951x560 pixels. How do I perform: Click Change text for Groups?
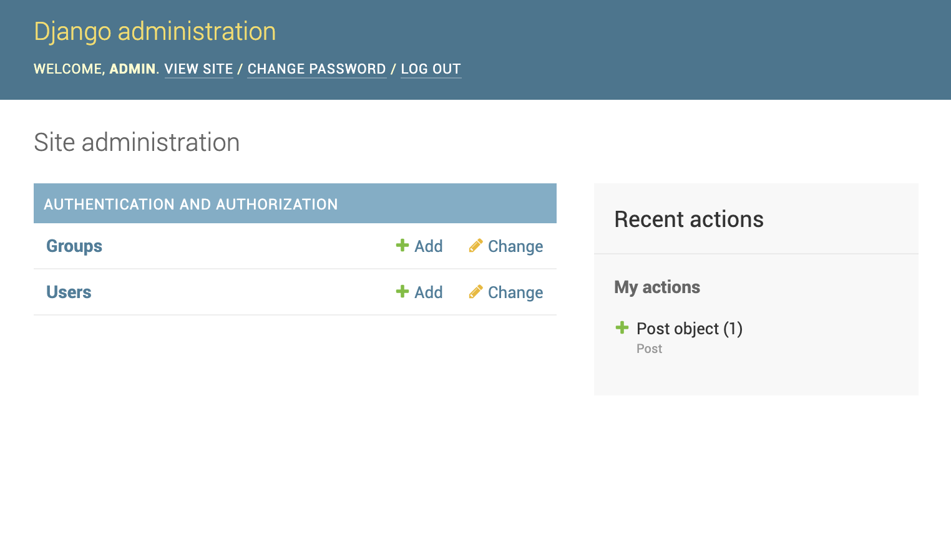click(x=515, y=246)
